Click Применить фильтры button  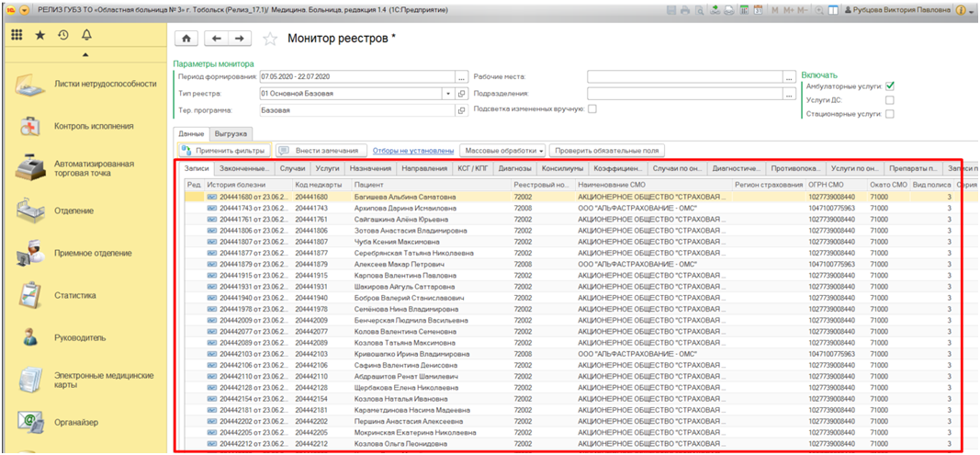click(x=224, y=151)
